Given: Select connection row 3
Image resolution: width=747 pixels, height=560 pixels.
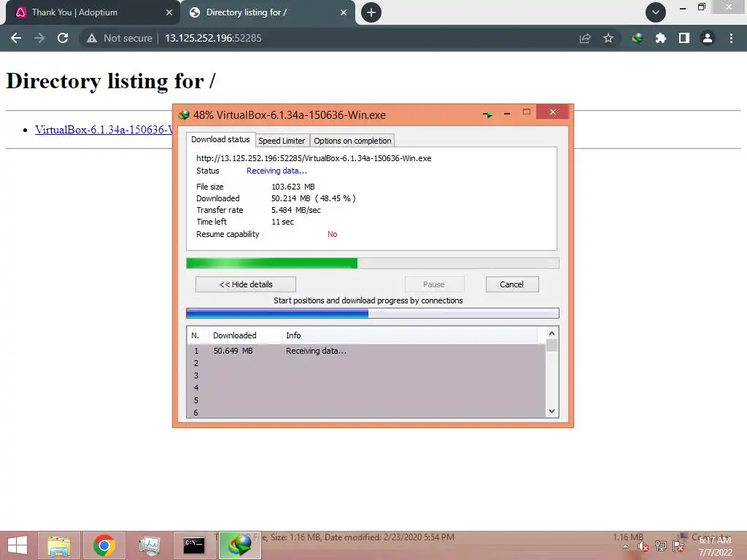Looking at the screenshot, I should [x=366, y=376].
